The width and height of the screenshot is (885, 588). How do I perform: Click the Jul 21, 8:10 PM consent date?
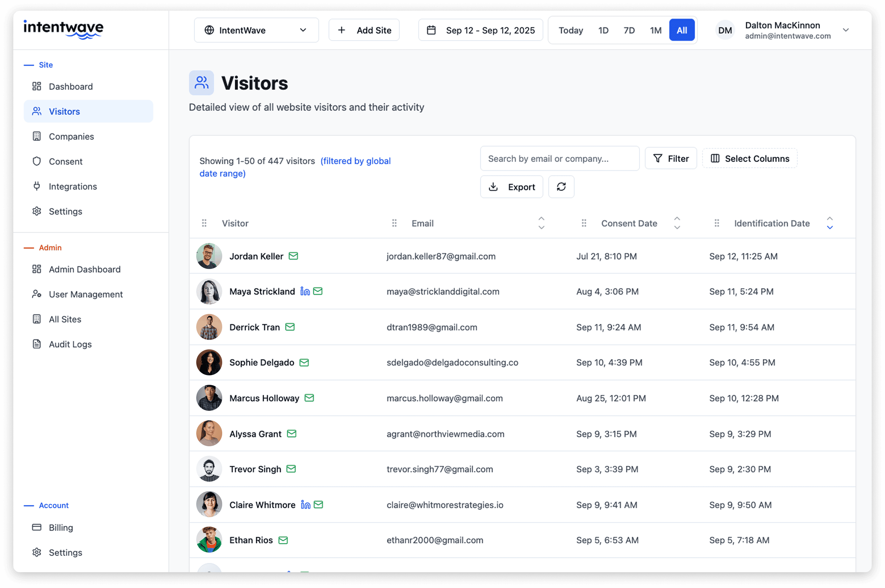pyautogui.click(x=607, y=257)
